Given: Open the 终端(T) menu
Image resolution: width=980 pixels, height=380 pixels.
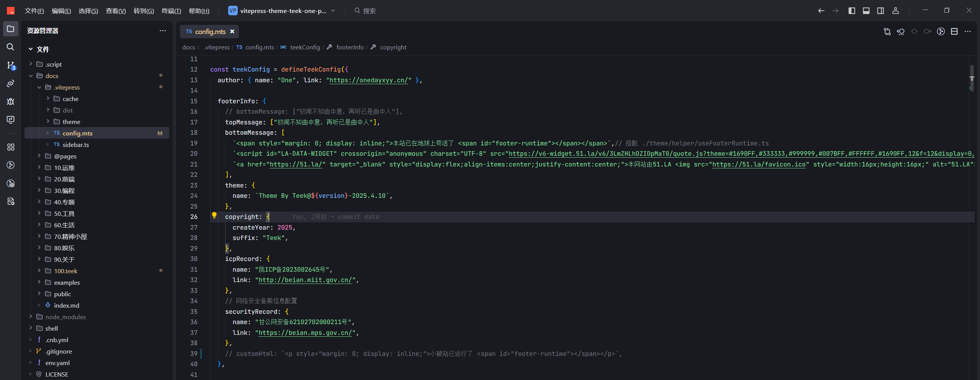Looking at the screenshot, I should (x=171, y=11).
